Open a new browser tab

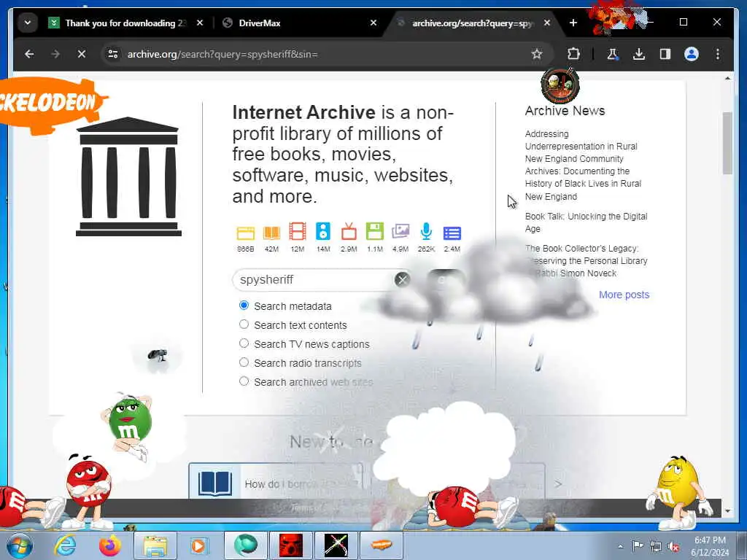coord(573,23)
